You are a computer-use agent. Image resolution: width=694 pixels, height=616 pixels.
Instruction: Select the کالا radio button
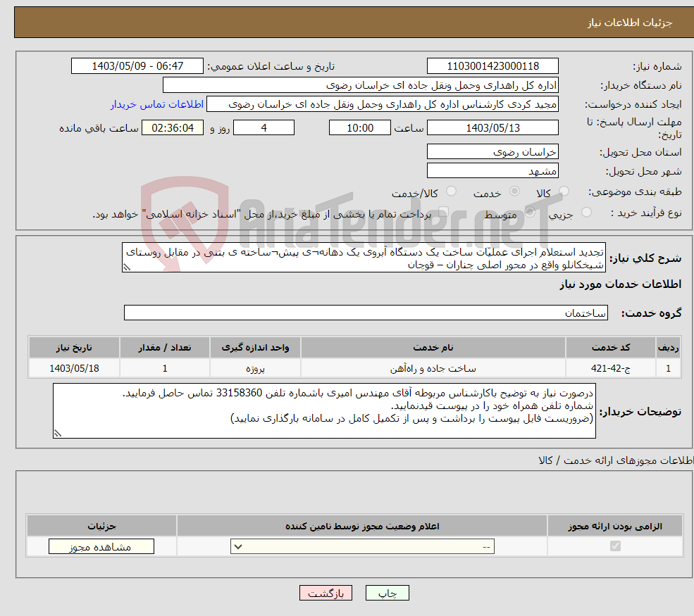click(564, 191)
